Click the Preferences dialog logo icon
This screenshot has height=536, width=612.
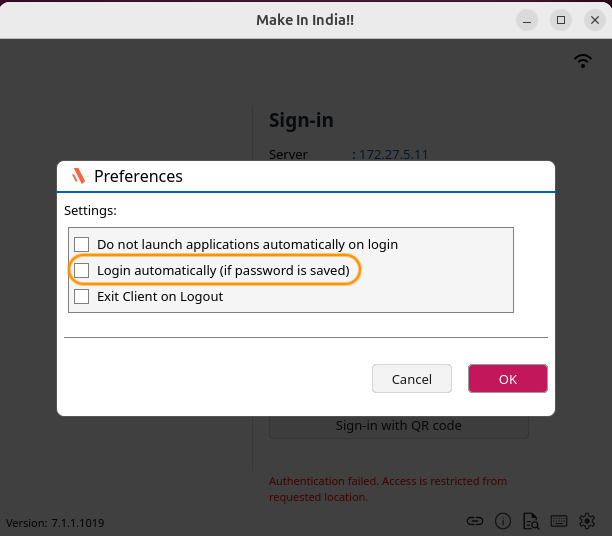(x=79, y=176)
